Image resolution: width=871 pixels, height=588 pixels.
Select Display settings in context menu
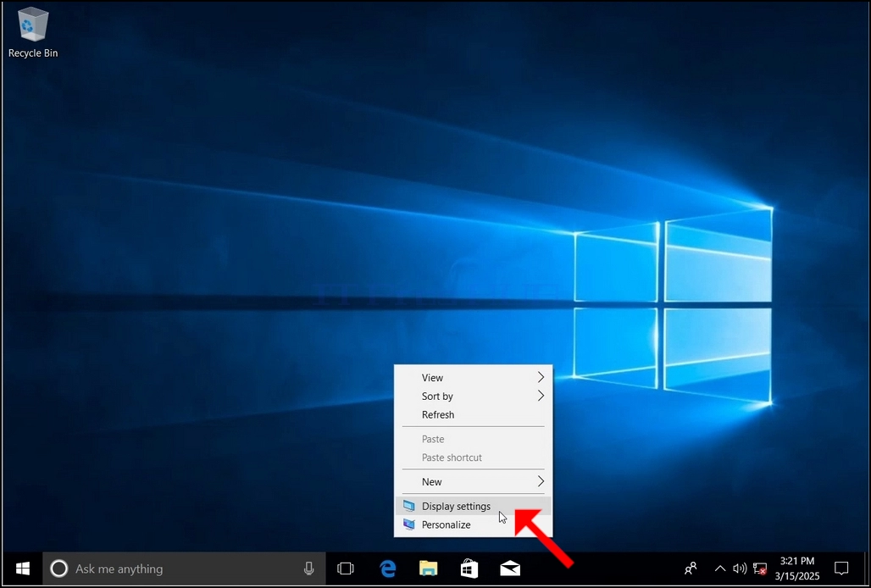pos(474,506)
